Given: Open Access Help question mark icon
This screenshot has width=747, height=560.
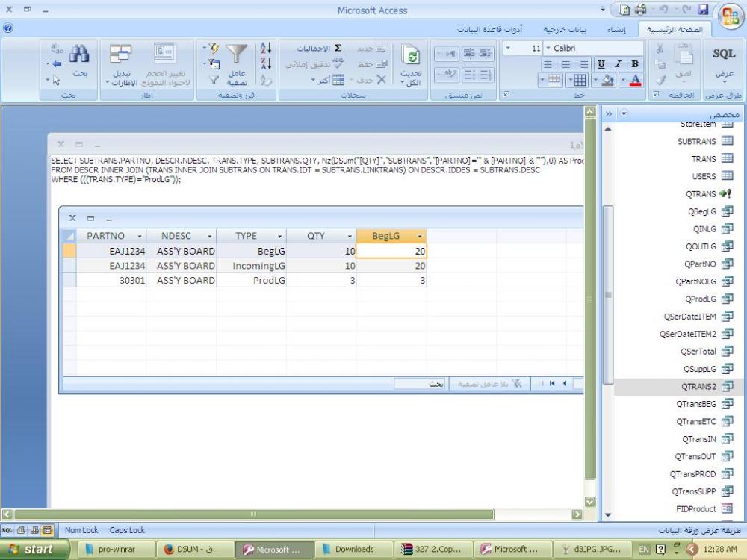Looking at the screenshot, I should pyautogui.click(x=7, y=28).
